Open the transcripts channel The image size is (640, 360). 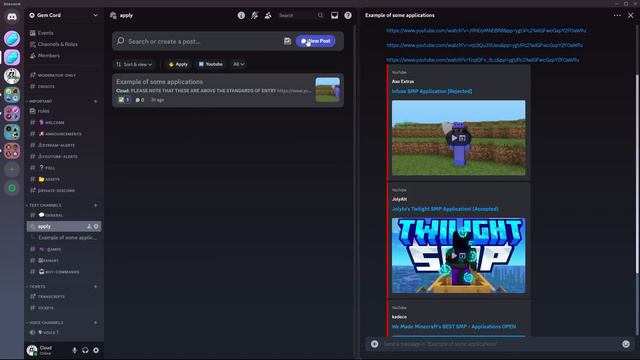[x=64, y=296]
